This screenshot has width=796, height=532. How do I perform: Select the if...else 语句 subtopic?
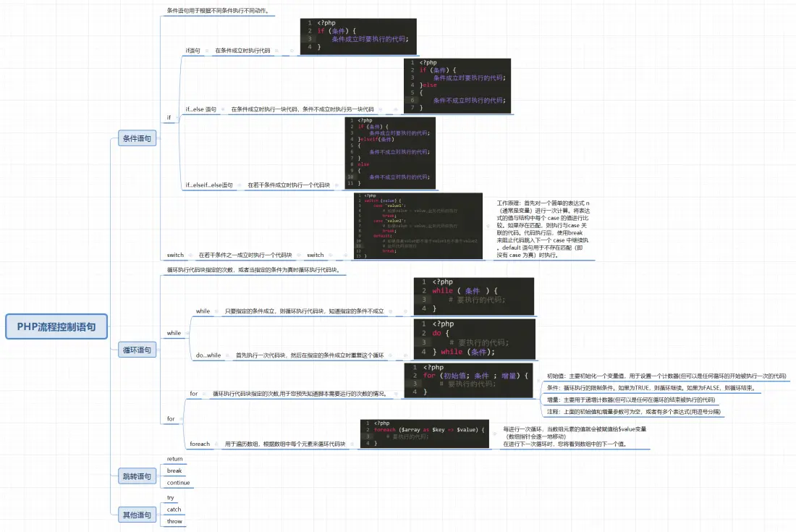[201, 109]
